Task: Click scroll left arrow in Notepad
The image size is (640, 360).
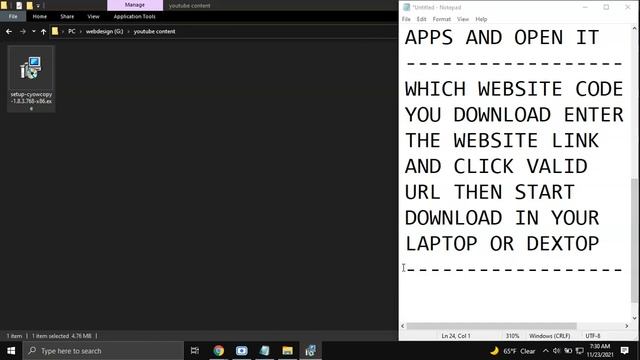Action: click(x=403, y=326)
